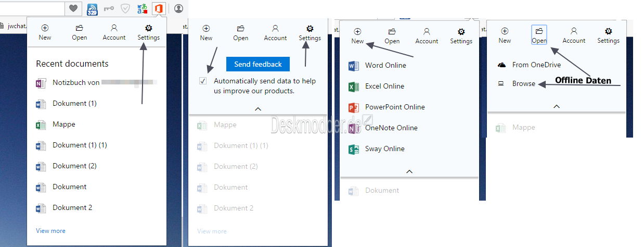
Task: Create a new Word Online document
Action: (x=385, y=66)
